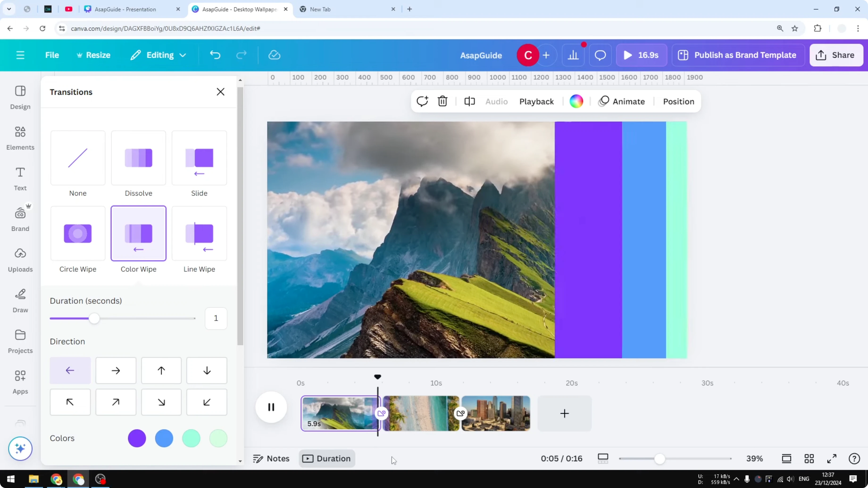Viewport: 868px width, 488px height.
Task: Click the trash icon to delete the clip
Action: click(x=442, y=101)
